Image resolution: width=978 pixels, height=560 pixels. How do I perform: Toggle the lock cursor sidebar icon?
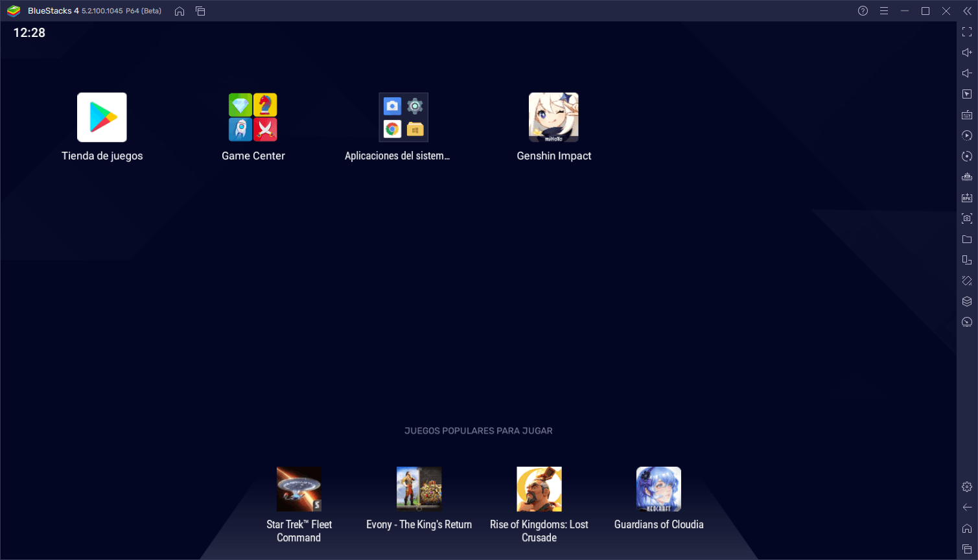tap(967, 94)
